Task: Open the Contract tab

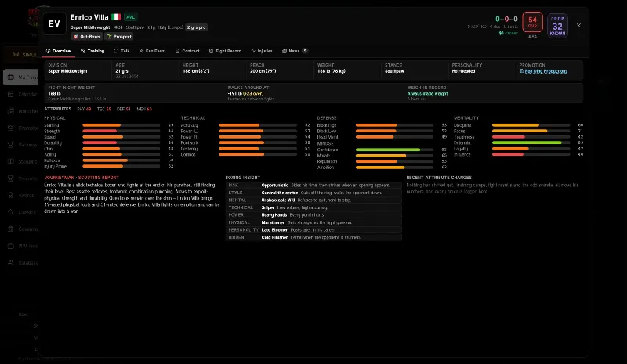Action: [187, 51]
